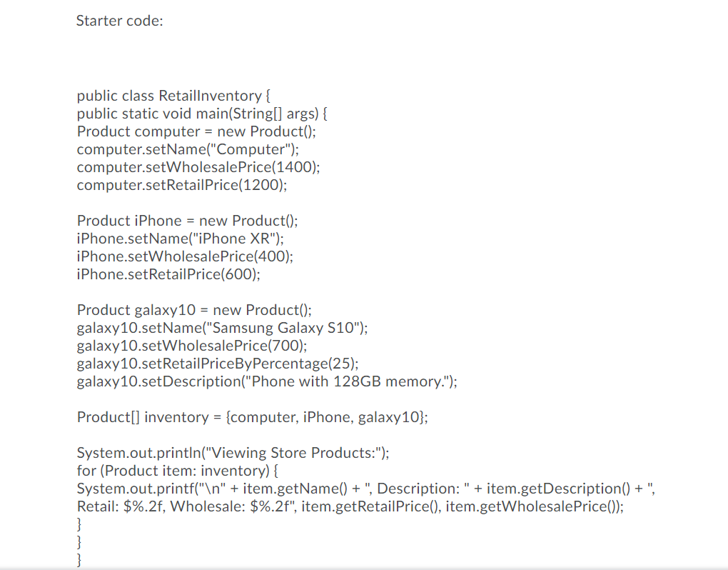Click the 'Starter code:' heading text
This screenshot has width=728, height=570.
[x=119, y=21]
